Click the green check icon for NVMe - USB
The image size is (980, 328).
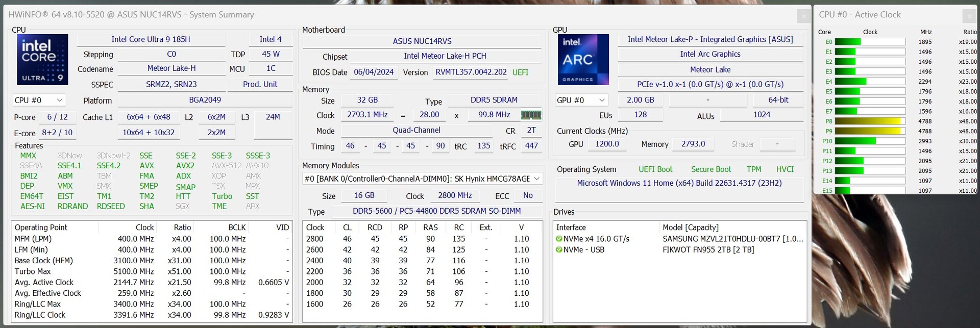[559, 250]
